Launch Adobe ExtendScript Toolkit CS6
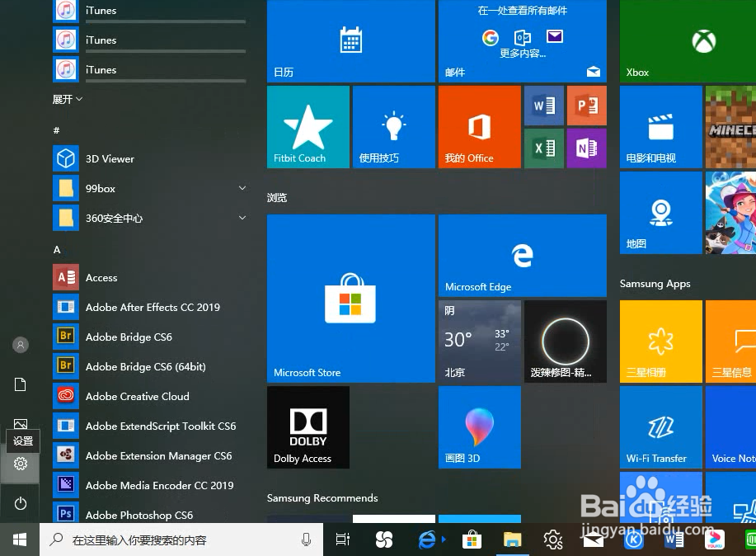This screenshot has height=556, width=756. click(x=150, y=426)
